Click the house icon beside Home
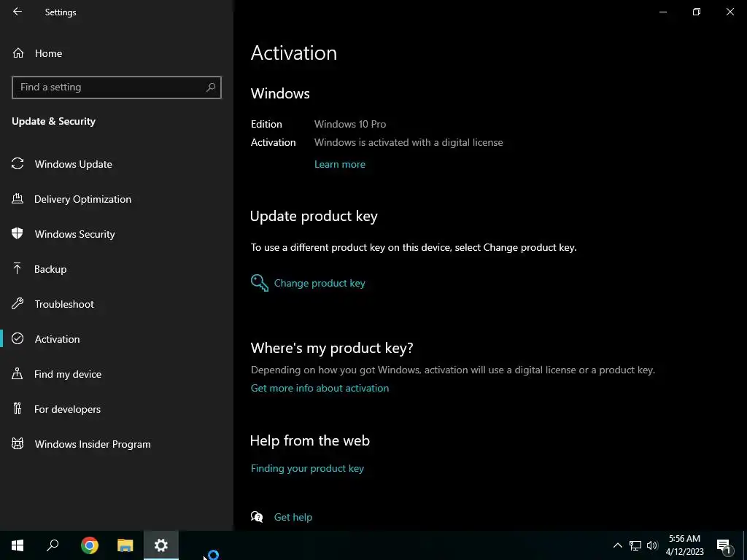 click(18, 53)
